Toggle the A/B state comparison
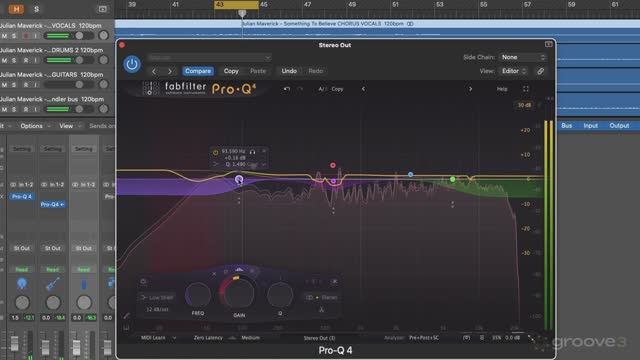 pyautogui.click(x=322, y=89)
